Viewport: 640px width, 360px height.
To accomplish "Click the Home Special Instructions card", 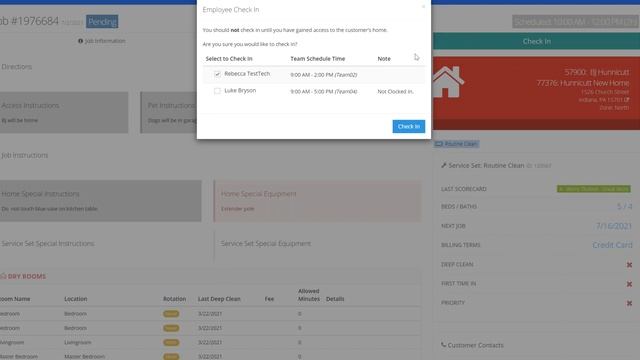I will [100, 201].
